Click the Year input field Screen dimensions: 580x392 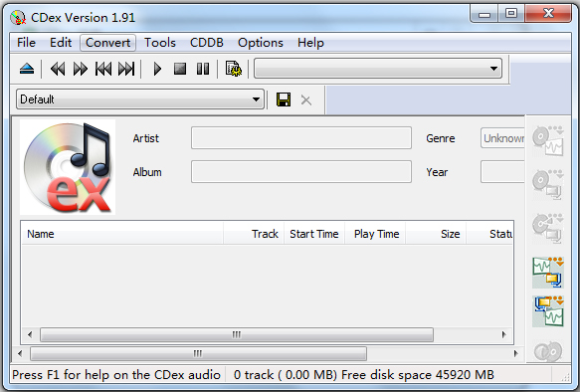tap(502, 171)
